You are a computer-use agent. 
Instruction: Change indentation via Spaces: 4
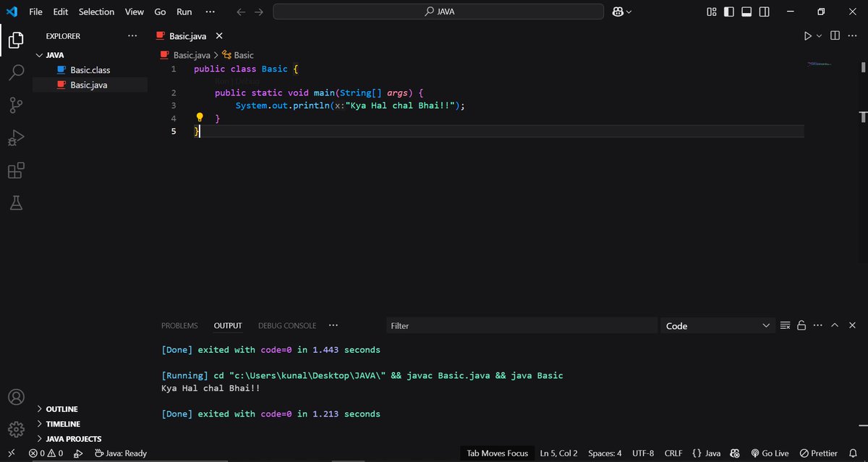click(x=605, y=453)
